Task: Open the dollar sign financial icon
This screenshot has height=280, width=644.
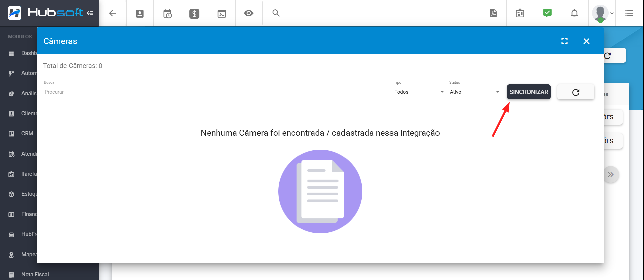Action: coord(194,14)
